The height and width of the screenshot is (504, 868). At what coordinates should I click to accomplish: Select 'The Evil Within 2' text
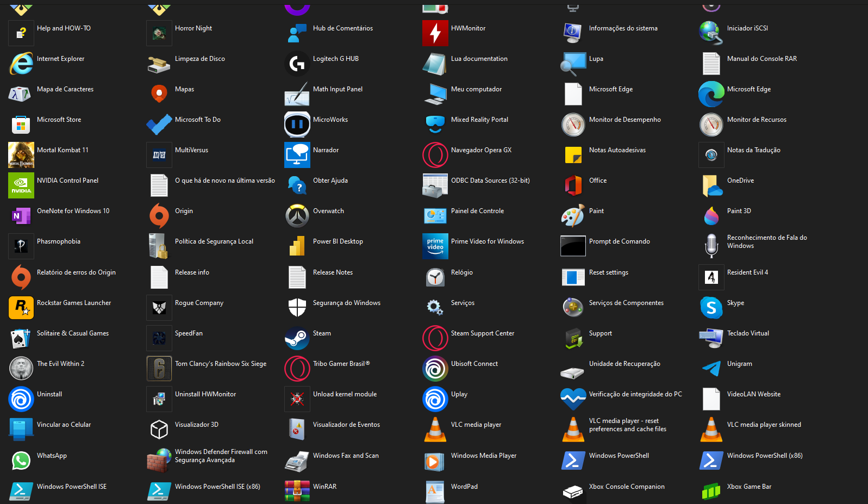(60, 364)
